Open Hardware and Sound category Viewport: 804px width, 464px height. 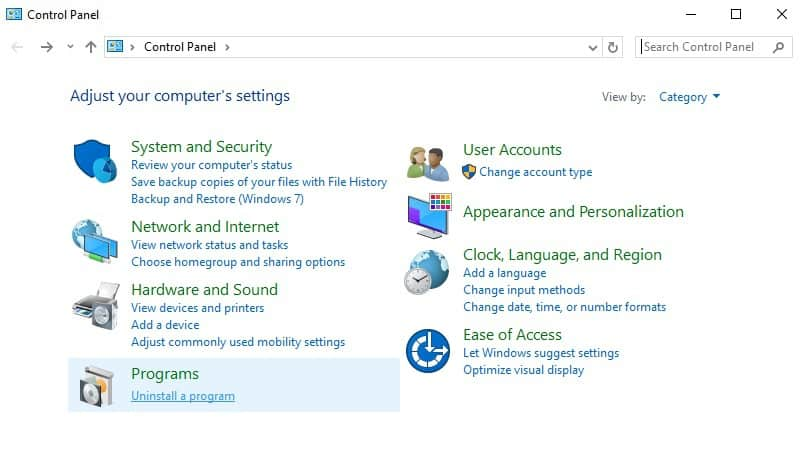[x=205, y=290]
